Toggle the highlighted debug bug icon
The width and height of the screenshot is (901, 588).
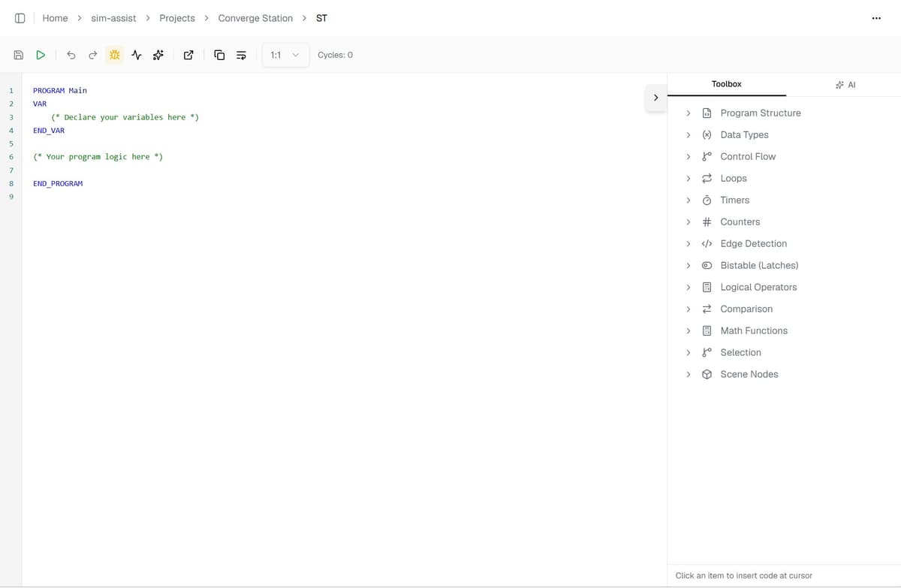(114, 55)
